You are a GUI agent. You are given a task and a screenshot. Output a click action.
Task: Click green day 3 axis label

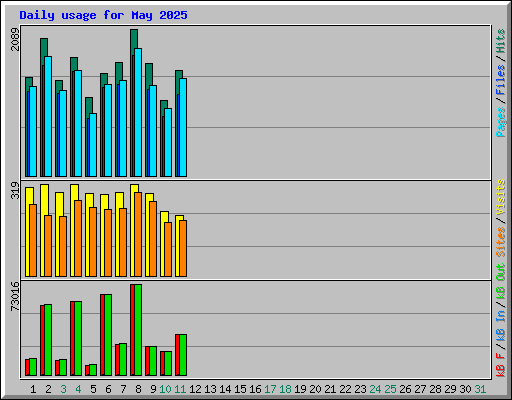(x=63, y=389)
